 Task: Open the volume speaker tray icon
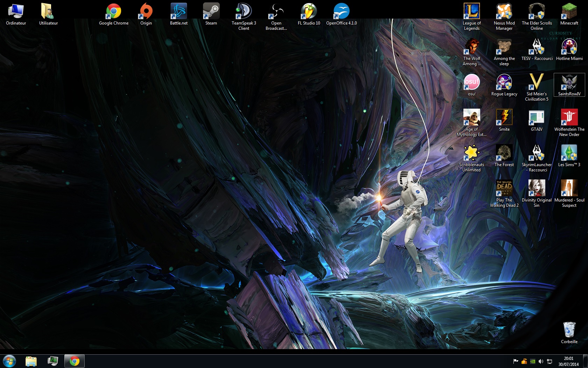pyautogui.click(x=541, y=361)
